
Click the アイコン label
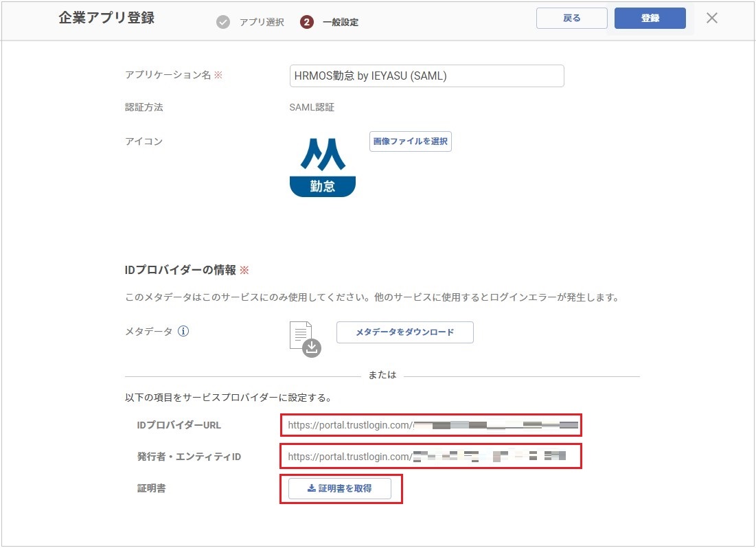click(144, 141)
